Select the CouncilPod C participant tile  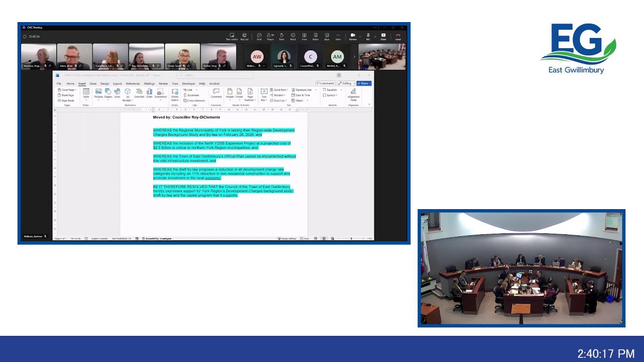[x=310, y=57]
